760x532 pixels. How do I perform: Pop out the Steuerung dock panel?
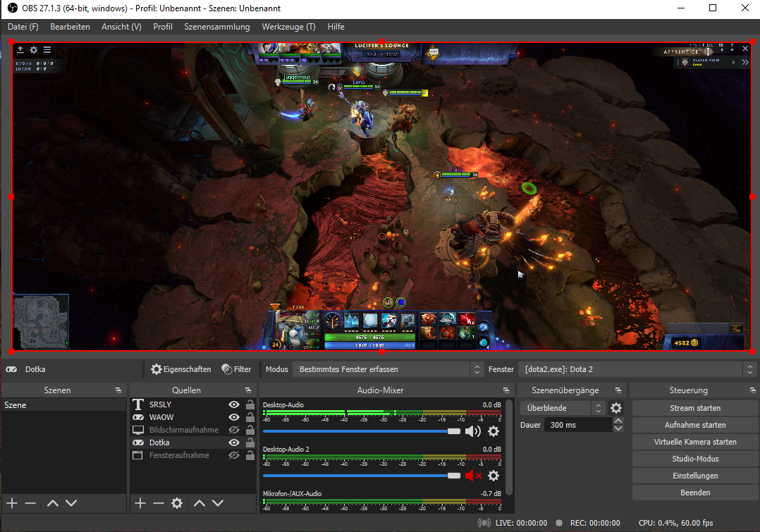(753, 390)
